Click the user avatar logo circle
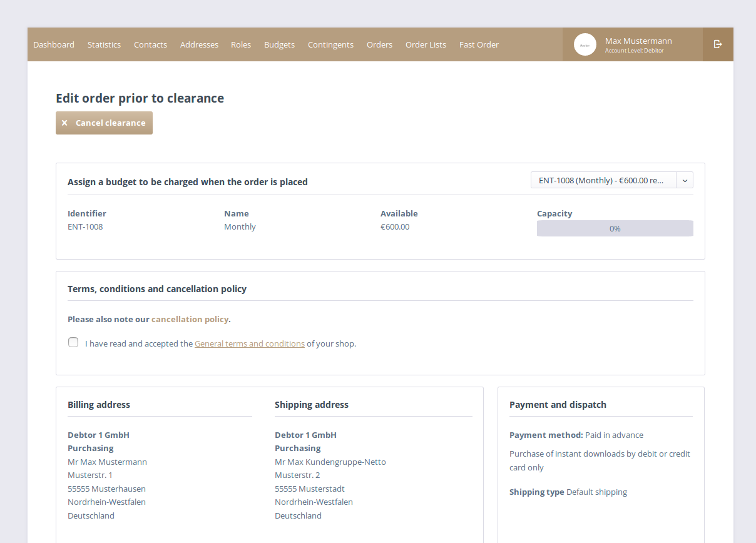756x543 pixels. click(585, 44)
